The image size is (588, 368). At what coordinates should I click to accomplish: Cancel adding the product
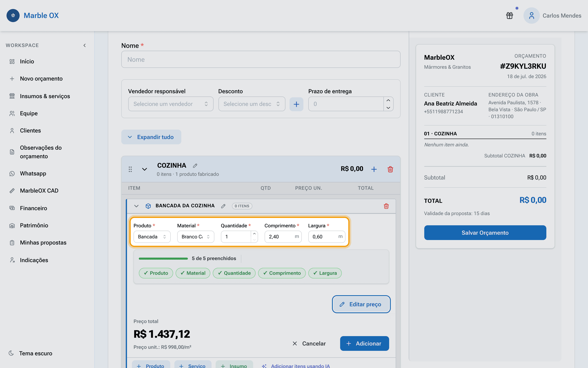(x=309, y=343)
